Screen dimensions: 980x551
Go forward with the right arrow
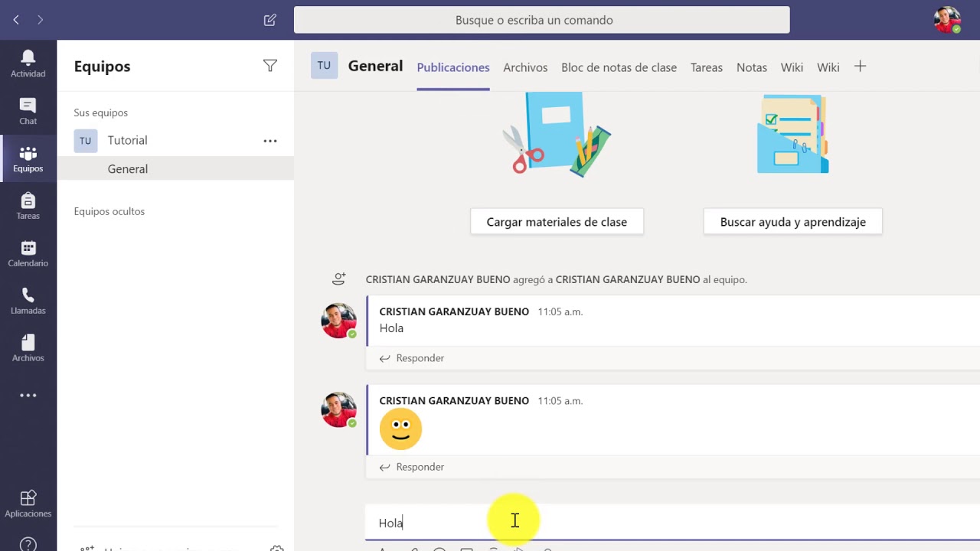click(40, 20)
